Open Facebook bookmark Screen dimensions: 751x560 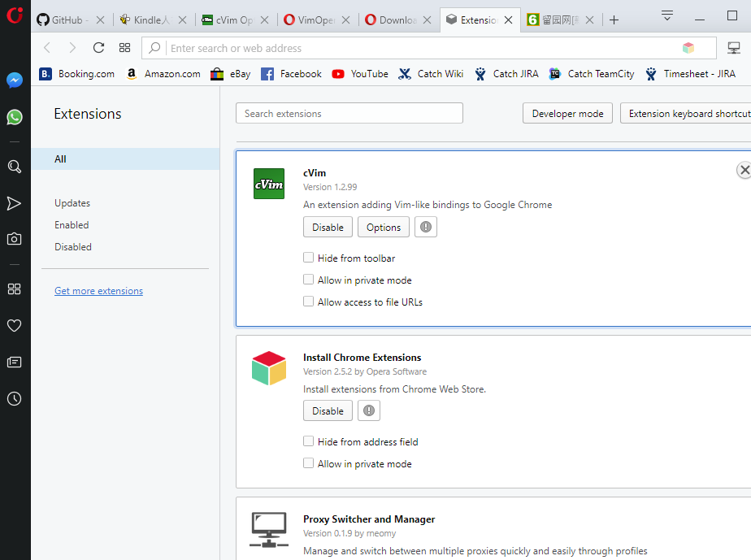click(291, 74)
